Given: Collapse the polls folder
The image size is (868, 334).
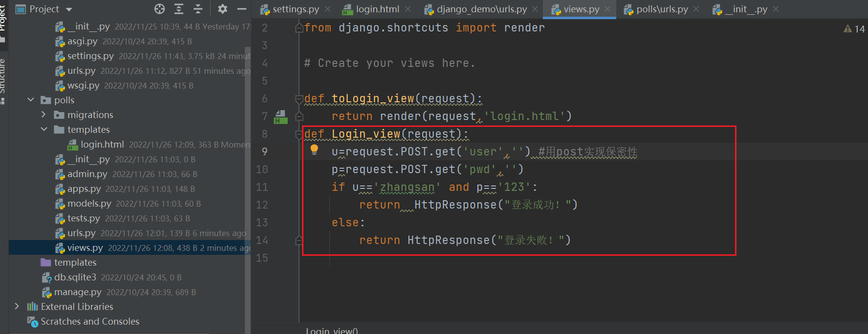Looking at the screenshot, I should pyautogui.click(x=31, y=100).
